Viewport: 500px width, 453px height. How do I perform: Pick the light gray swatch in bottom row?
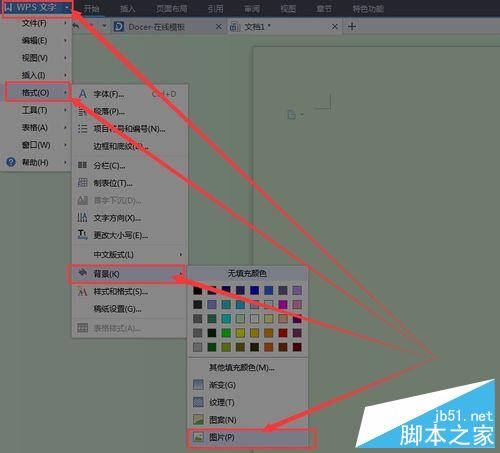point(198,347)
